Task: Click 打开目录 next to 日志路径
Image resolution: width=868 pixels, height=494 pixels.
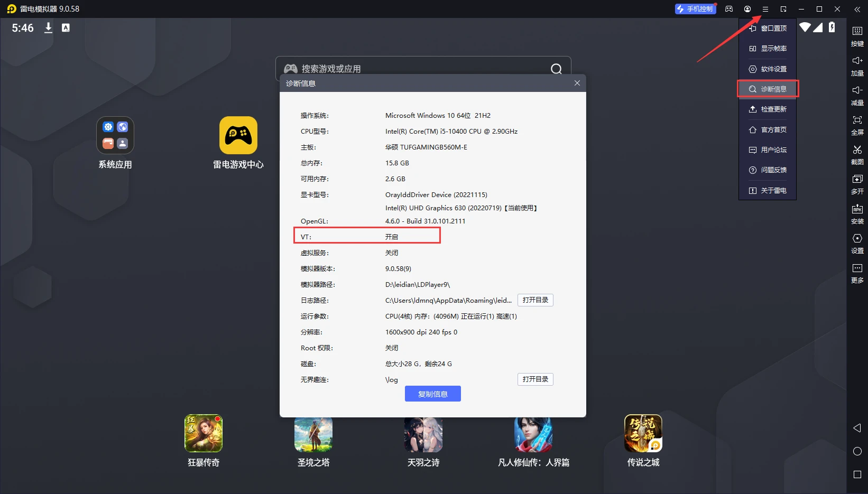Action: point(535,300)
